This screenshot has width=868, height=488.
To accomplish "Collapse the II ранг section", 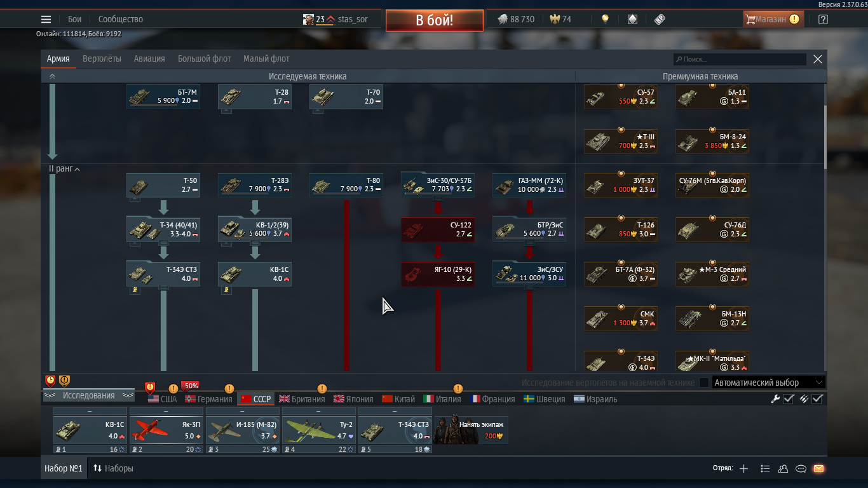I will click(x=64, y=169).
